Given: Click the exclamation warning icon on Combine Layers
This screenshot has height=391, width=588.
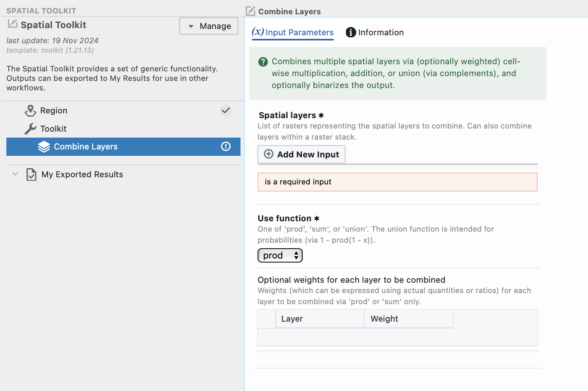Looking at the screenshot, I should click(x=226, y=146).
